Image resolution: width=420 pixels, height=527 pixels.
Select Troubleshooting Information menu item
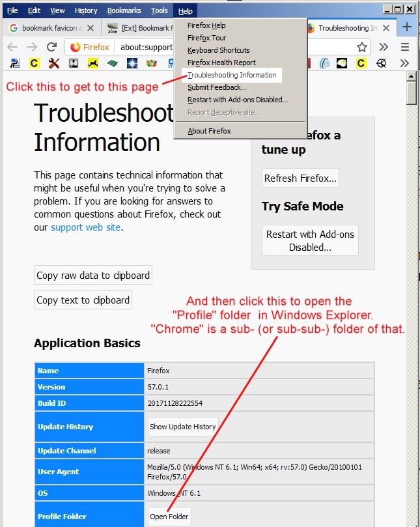[x=232, y=75]
